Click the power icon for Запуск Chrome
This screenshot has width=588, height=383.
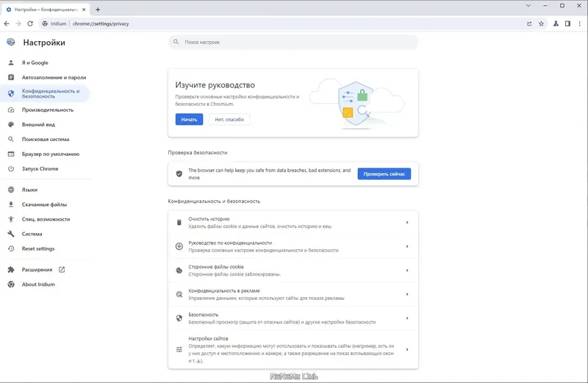pyautogui.click(x=11, y=169)
